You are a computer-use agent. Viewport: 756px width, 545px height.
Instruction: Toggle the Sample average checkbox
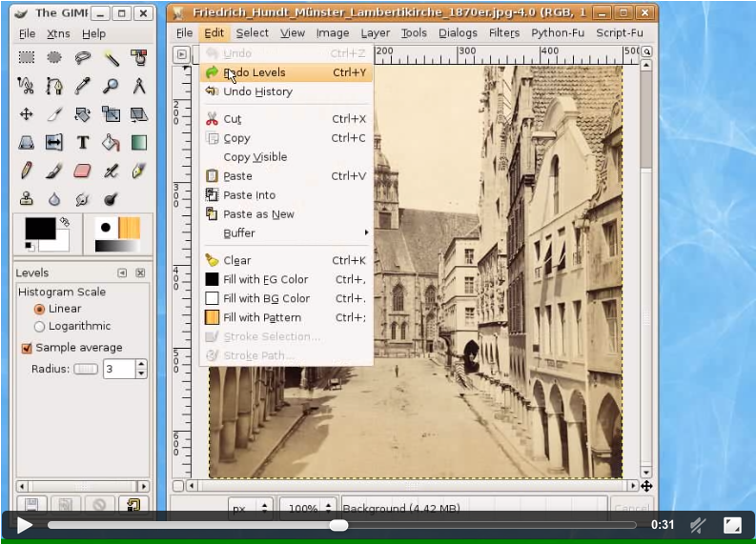(x=27, y=348)
